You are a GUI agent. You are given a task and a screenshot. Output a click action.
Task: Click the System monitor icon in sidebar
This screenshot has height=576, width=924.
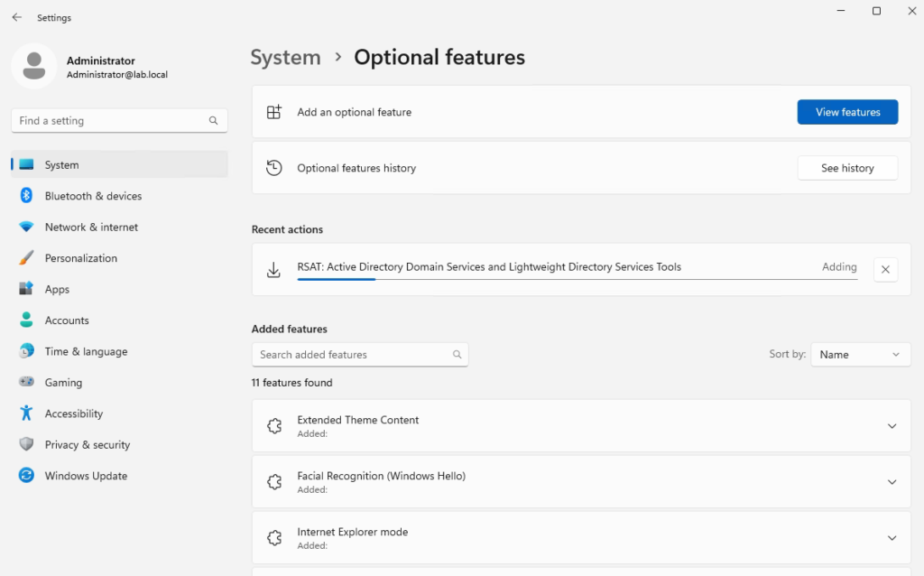click(x=26, y=164)
